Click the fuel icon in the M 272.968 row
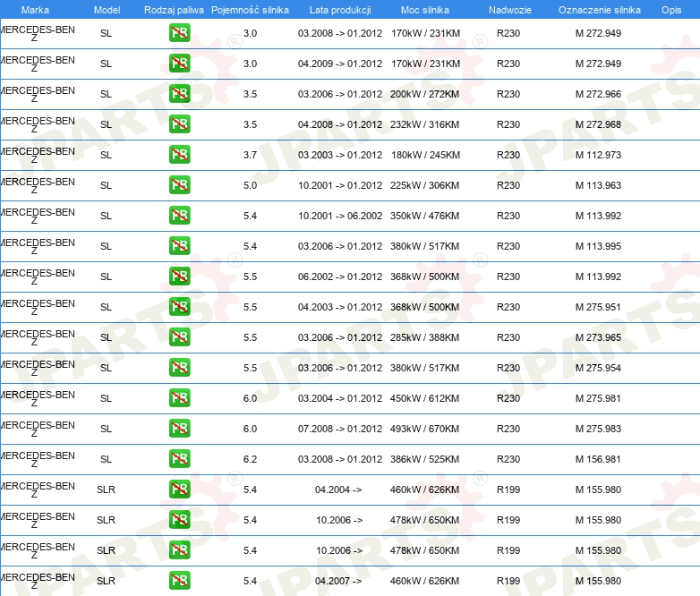Image resolution: width=700 pixels, height=596 pixels. [x=179, y=124]
